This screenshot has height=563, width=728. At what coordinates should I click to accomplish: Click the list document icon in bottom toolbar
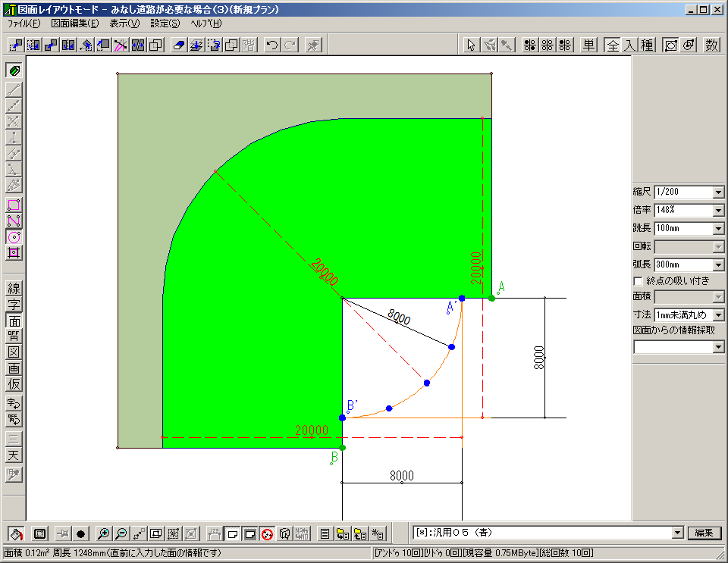325,534
